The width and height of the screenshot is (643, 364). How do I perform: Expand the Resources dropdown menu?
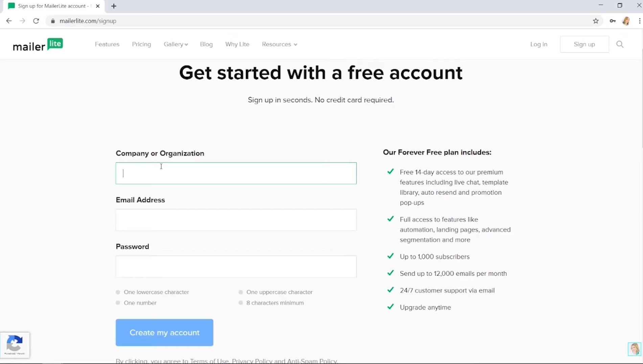click(x=279, y=44)
